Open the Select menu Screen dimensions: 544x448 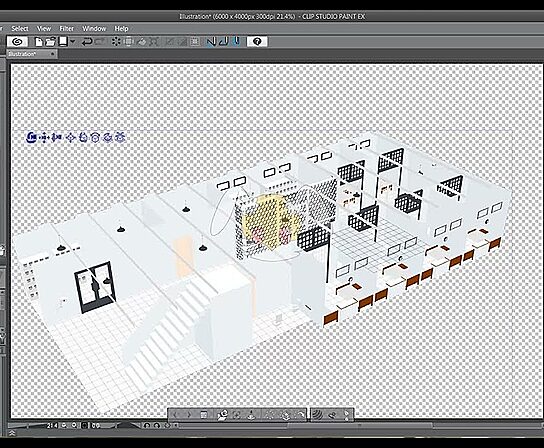coord(20,28)
